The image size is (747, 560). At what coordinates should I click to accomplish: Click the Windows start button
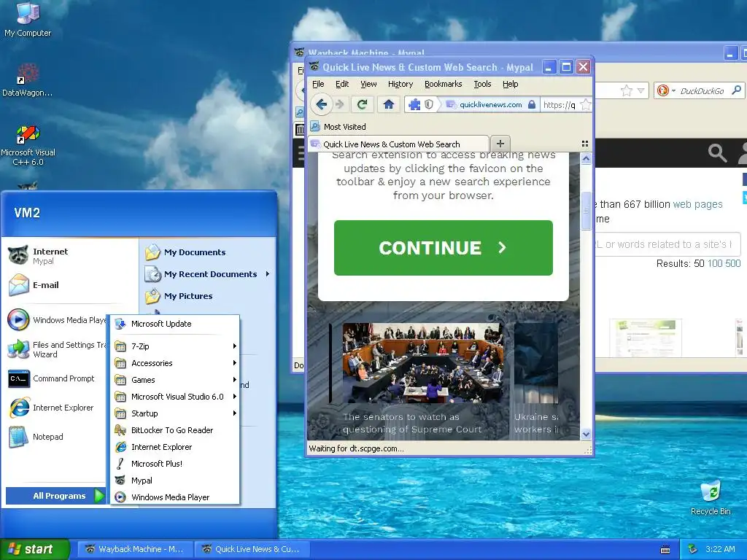click(35, 549)
